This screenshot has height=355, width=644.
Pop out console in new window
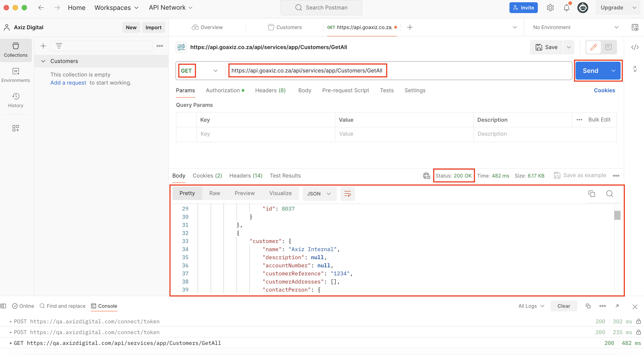[617, 306]
